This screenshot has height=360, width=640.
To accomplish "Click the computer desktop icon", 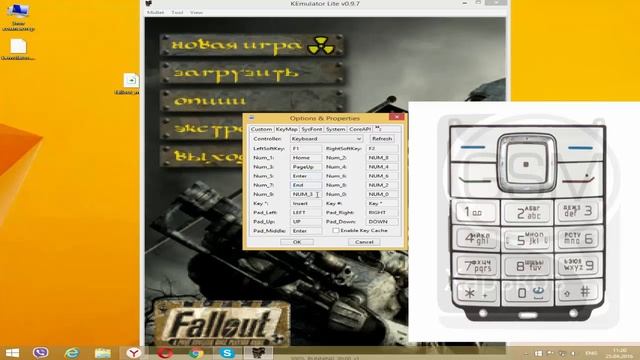I will (18, 17).
